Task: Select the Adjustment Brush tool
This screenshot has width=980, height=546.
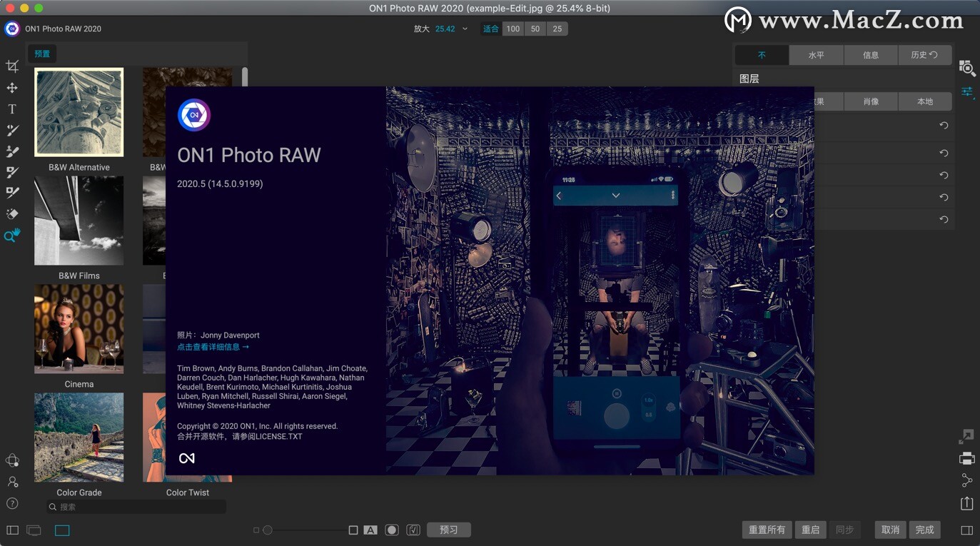Action: point(12,130)
